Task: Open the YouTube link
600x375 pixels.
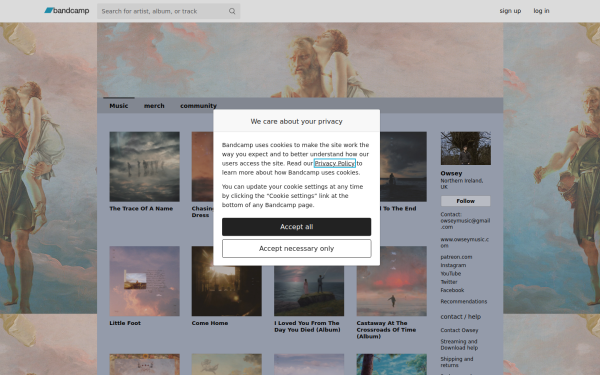Action: pyautogui.click(x=451, y=274)
